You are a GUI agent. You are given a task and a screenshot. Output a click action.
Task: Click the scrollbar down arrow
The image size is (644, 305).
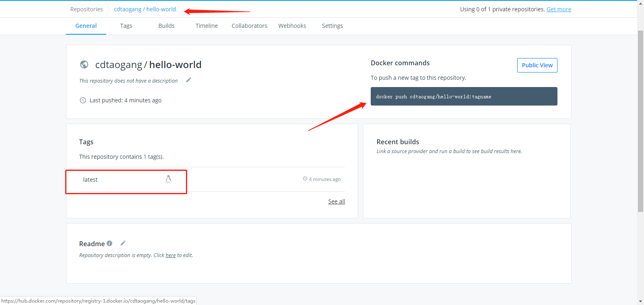pos(640,301)
